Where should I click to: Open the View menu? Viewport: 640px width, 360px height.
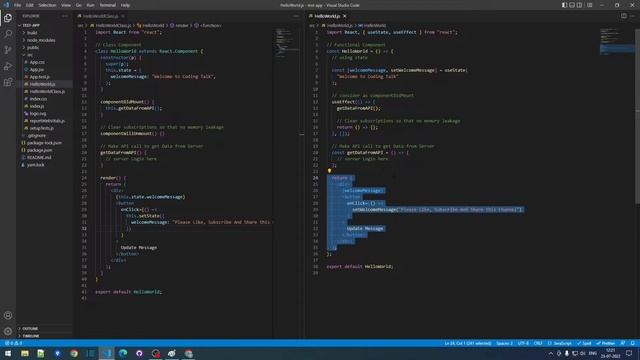[66, 5]
